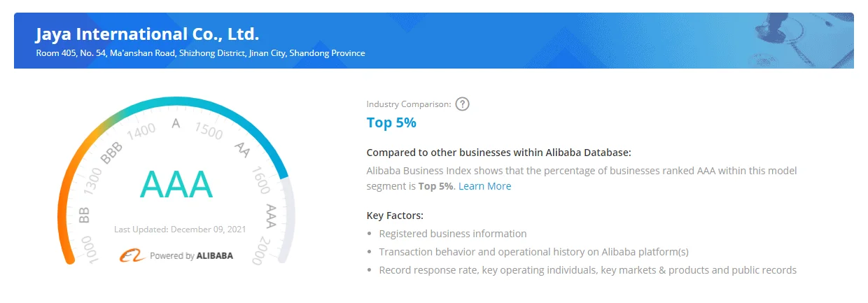Screen dimensions: 868x303
Task: Click the BBB label on the gauge
Action: [111, 152]
